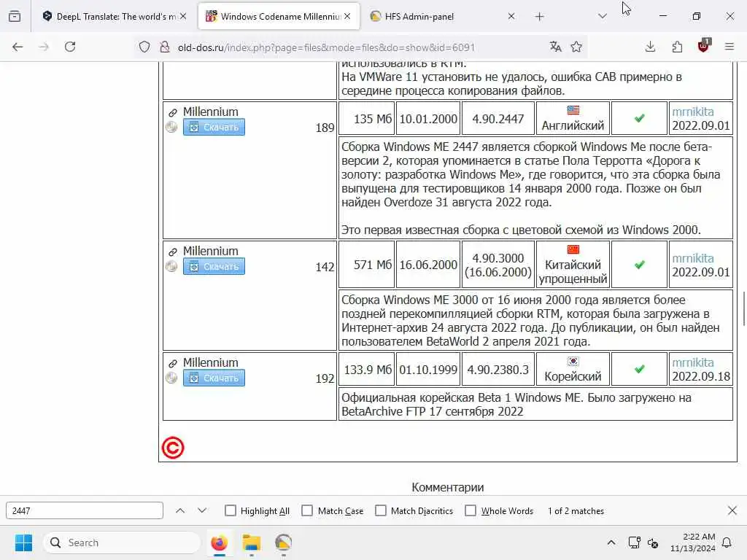Open the Firefox View button
This screenshot has width=747, height=560.
coord(15,16)
